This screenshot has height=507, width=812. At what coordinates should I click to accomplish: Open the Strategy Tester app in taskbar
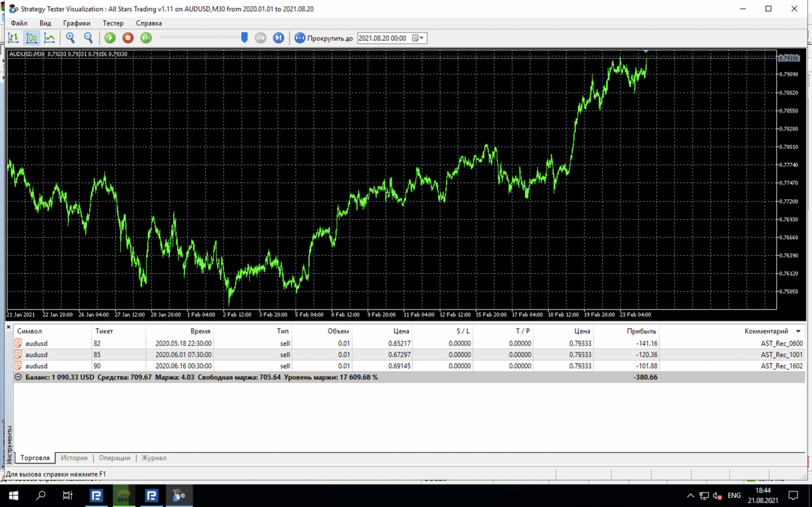(179, 496)
